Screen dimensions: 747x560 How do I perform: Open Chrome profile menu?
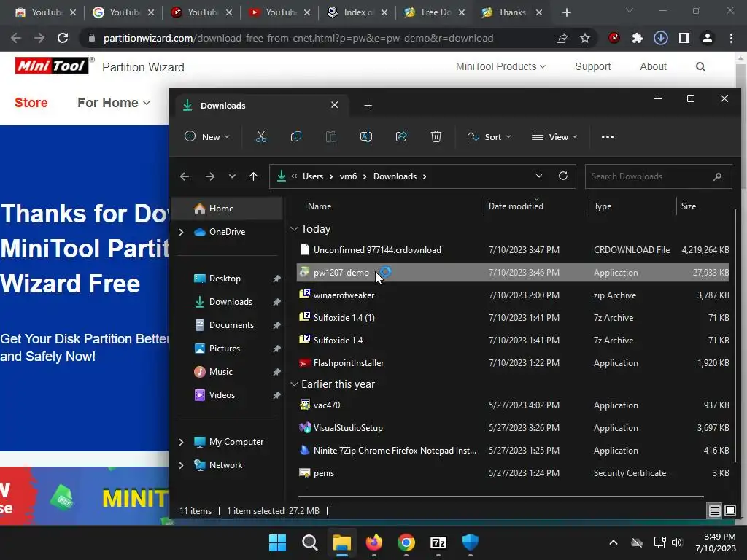[x=708, y=38]
